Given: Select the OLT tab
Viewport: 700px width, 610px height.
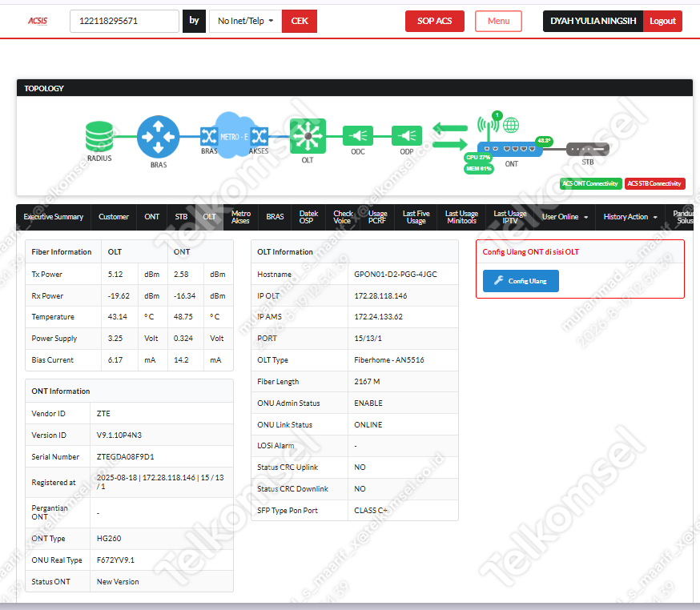Looking at the screenshot, I should pos(209,217).
